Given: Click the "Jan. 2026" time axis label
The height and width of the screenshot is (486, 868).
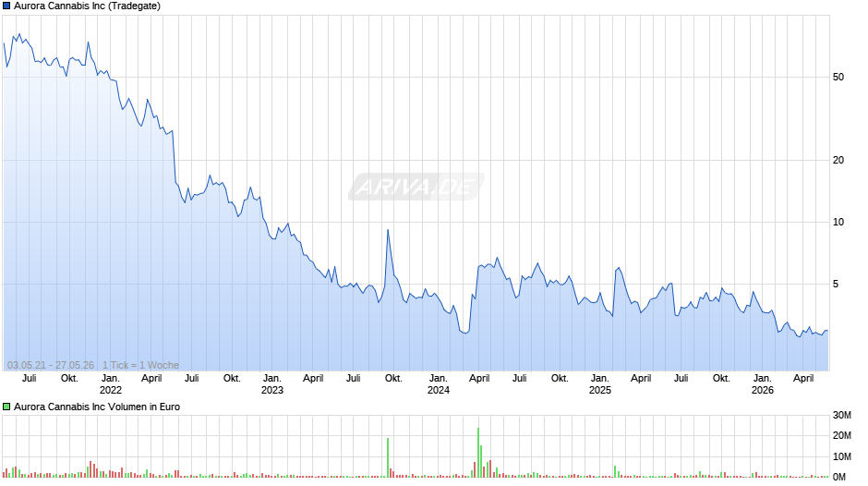Looking at the screenshot, I should tap(762, 384).
